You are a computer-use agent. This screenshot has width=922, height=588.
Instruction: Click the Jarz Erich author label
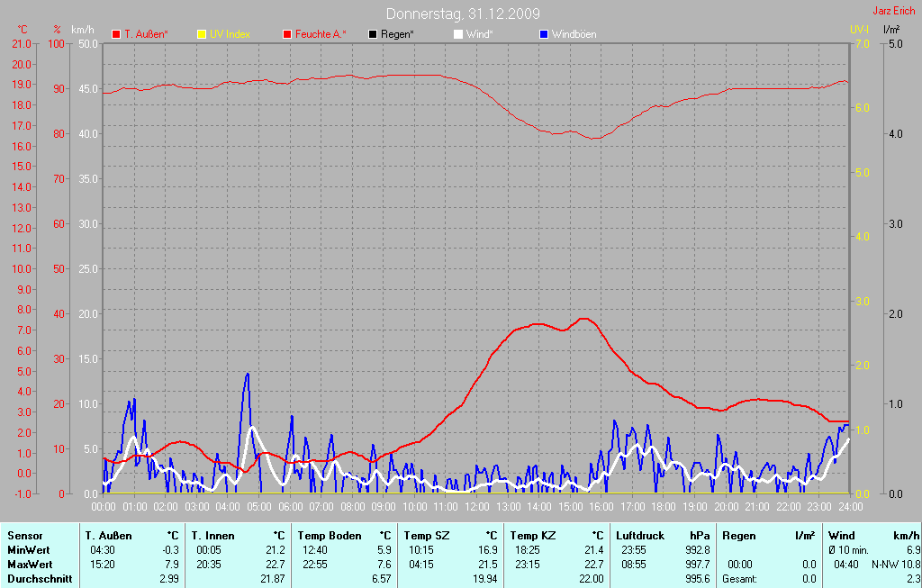pos(894,12)
